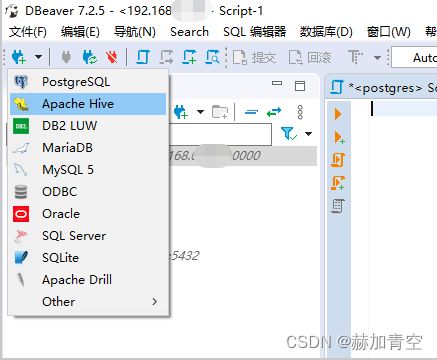
Task: Select the connection row ending in 0000
Action: (243, 156)
